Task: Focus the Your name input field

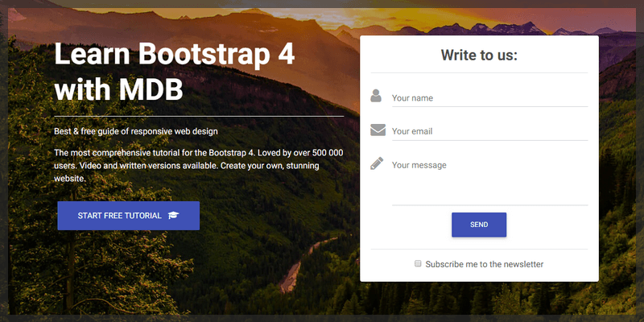Action: [489, 98]
